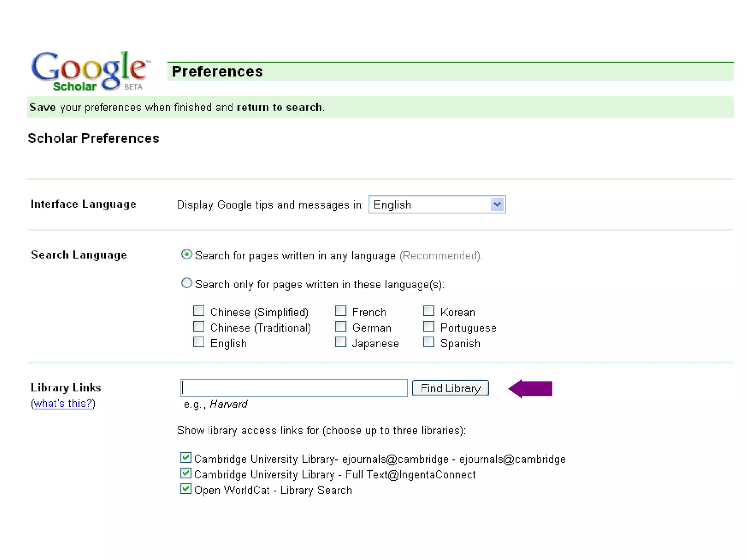Check the German language option
747x560 pixels.
[x=341, y=327]
